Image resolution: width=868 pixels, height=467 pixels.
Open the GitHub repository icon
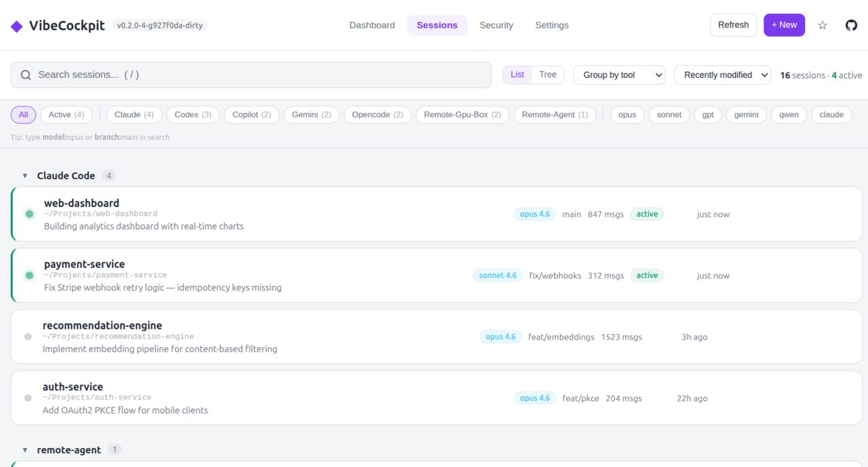pos(851,25)
